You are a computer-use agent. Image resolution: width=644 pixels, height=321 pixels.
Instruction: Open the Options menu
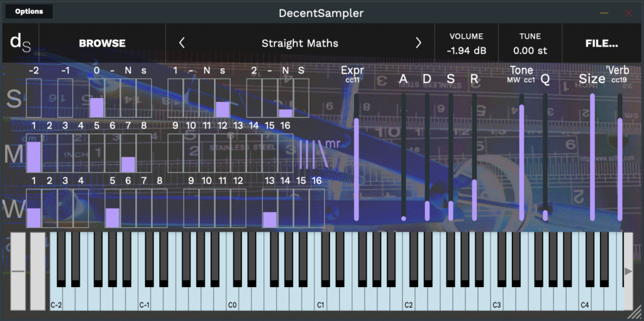point(29,11)
